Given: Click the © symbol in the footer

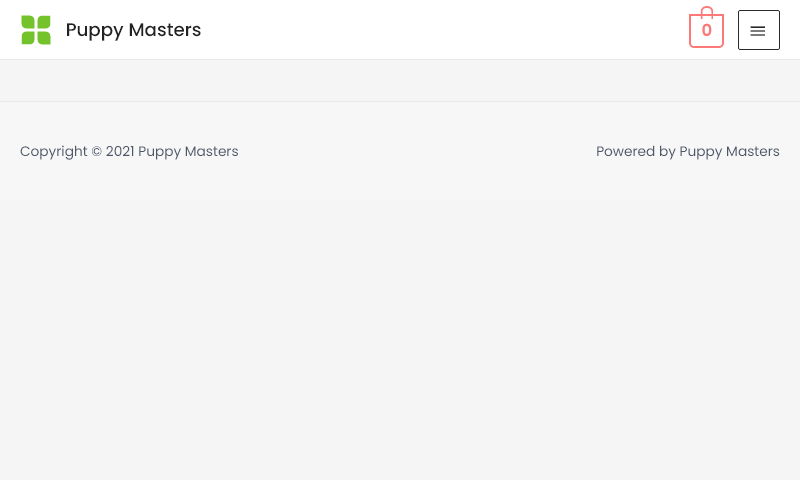Looking at the screenshot, I should click(97, 152).
